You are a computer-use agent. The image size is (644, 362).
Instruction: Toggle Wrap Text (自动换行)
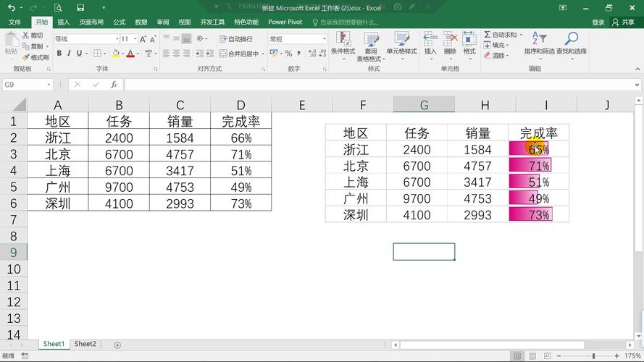point(236,39)
